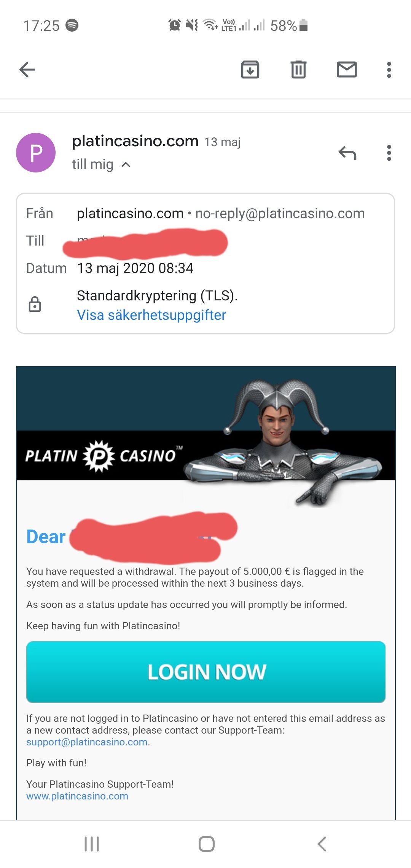Tap the platincasino.com sender name header
This screenshot has width=411, height=868.
point(135,141)
